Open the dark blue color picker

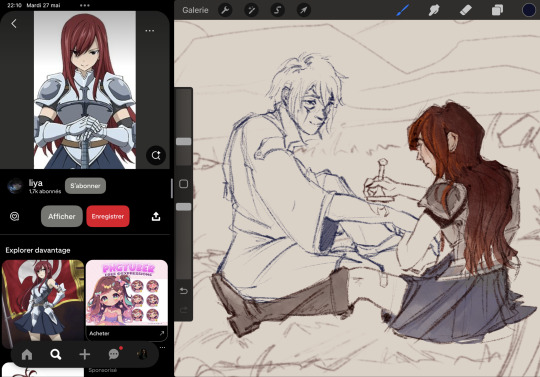pyautogui.click(x=529, y=10)
